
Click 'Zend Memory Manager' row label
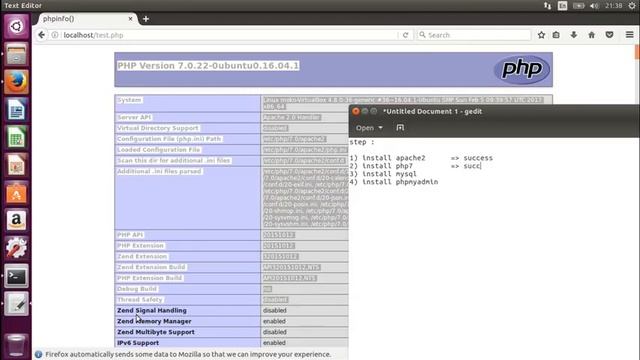click(154, 321)
